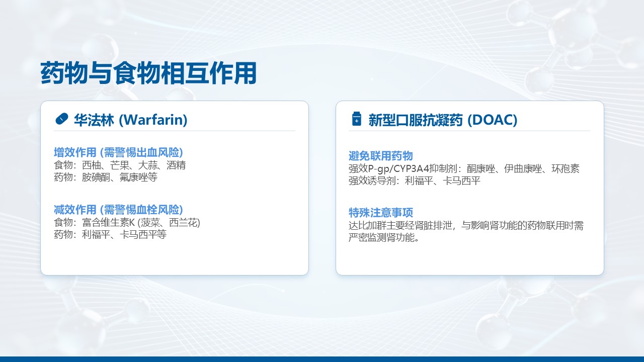Select the 特殊注意事项 subheading
644x362 pixels.
380,213
